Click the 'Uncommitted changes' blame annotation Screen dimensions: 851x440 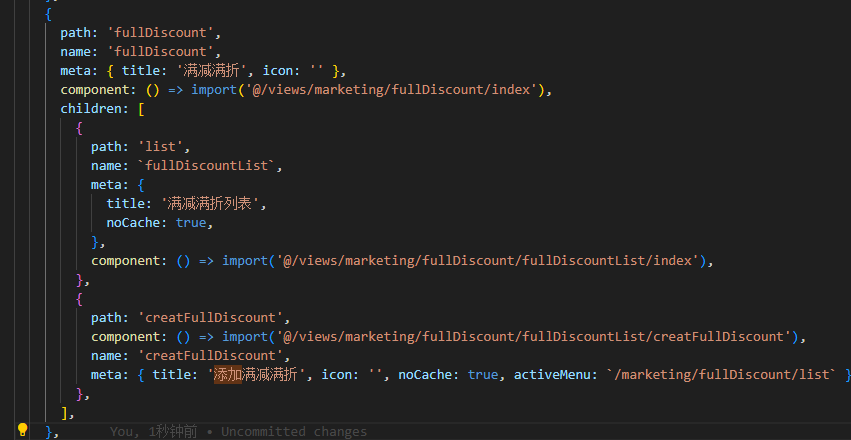[x=294, y=432]
